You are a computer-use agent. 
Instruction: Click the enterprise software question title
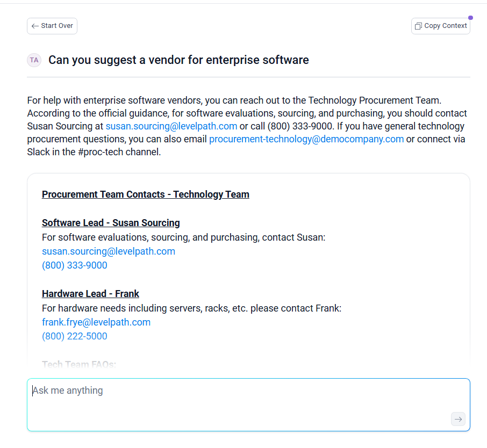click(178, 60)
